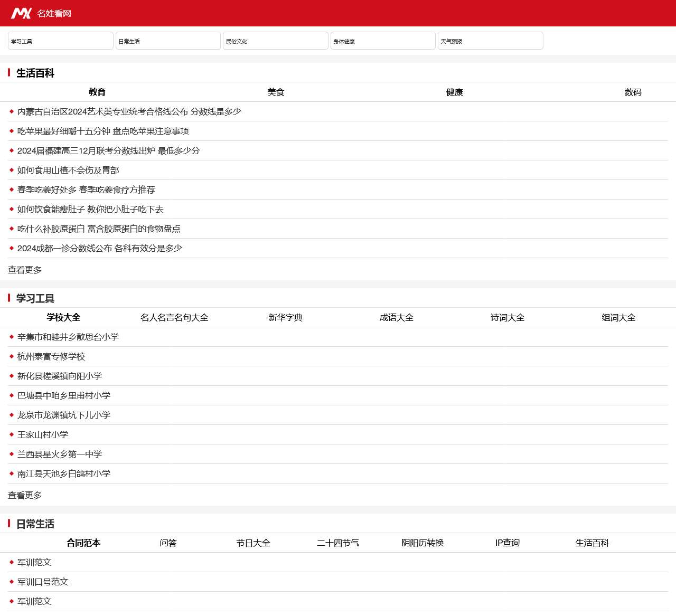
Task: Select the 诗词大全 tab
Action: click(x=508, y=317)
